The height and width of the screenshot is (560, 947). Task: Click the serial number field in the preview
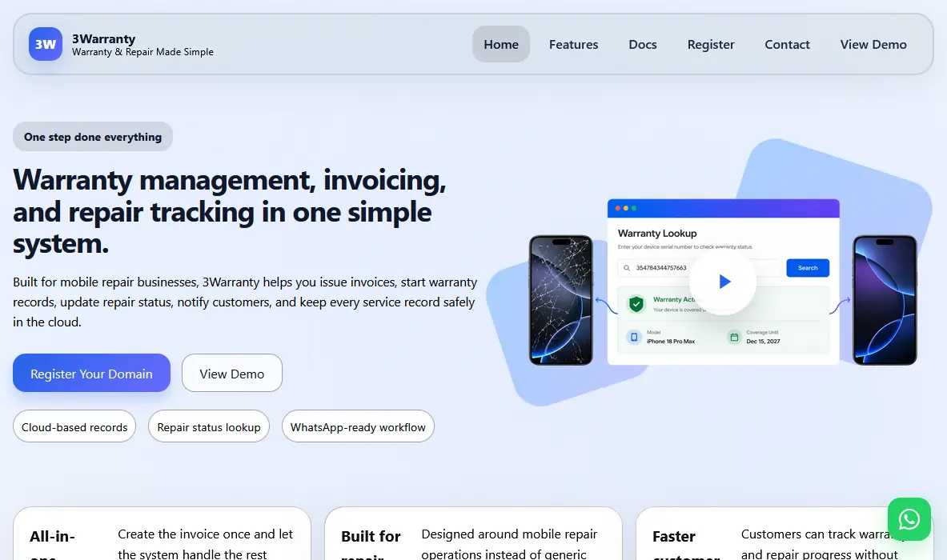point(700,268)
